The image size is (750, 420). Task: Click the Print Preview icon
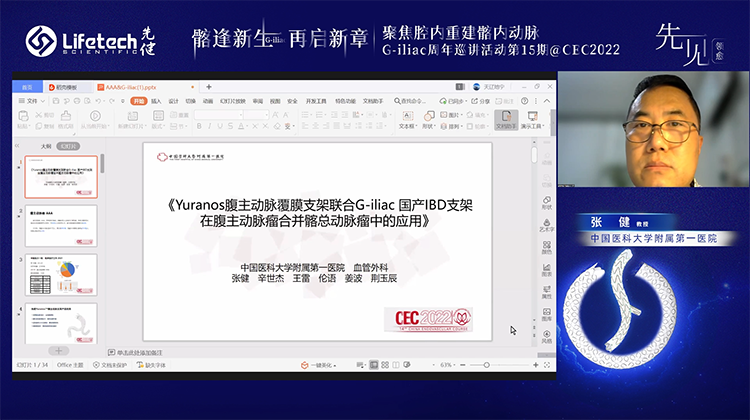pos(88,101)
